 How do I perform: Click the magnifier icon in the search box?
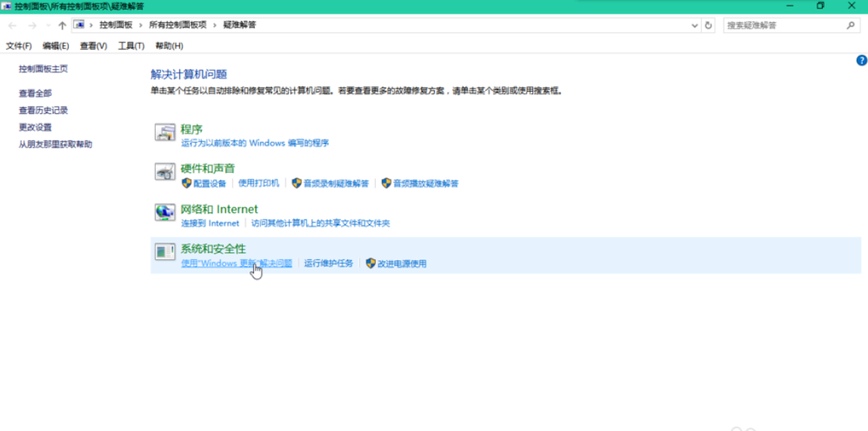[x=851, y=25]
